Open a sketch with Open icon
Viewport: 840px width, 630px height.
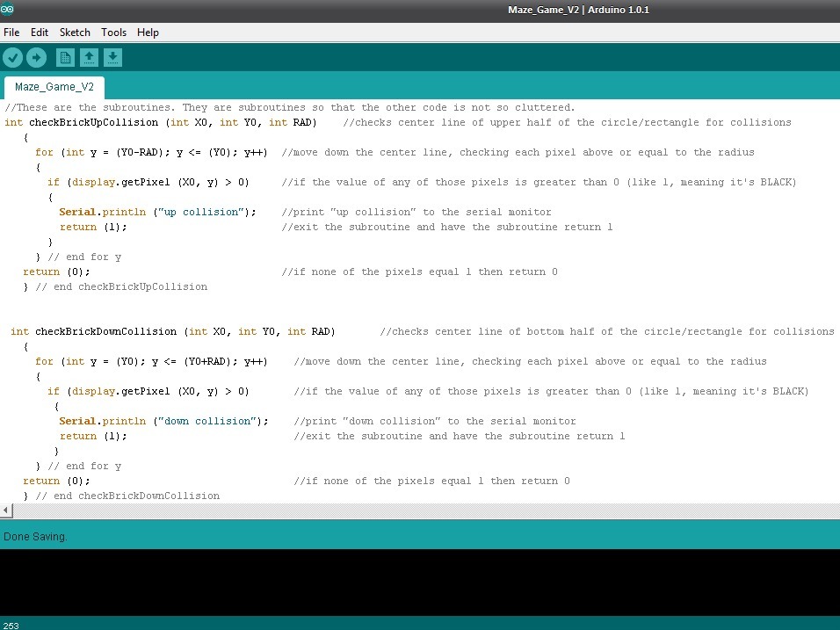89,57
